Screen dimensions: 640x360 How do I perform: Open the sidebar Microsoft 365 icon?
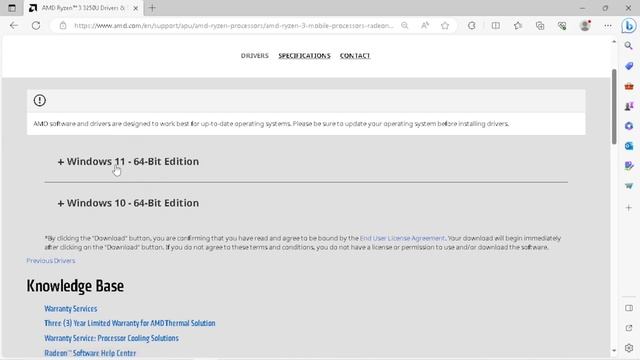[x=629, y=126]
